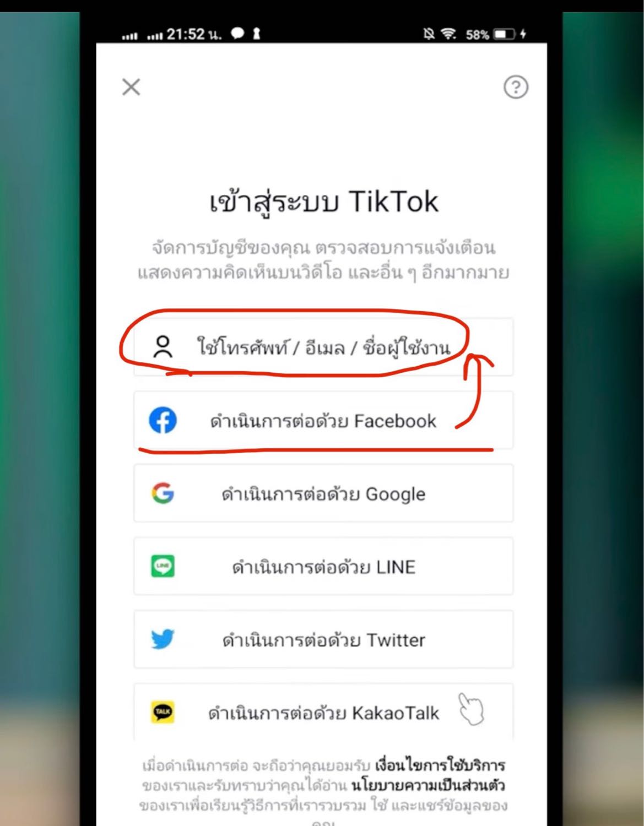
Task: Choose ใช้โทรศัพท์ / อีเมล / ชื่อผู้ใช้งาน option
Action: 323,347
